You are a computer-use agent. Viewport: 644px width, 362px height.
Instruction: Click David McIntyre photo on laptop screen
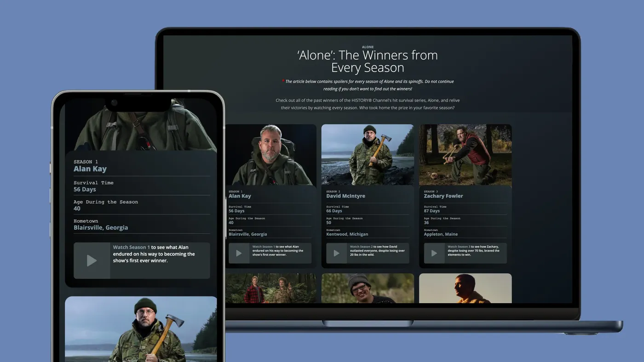[368, 155]
